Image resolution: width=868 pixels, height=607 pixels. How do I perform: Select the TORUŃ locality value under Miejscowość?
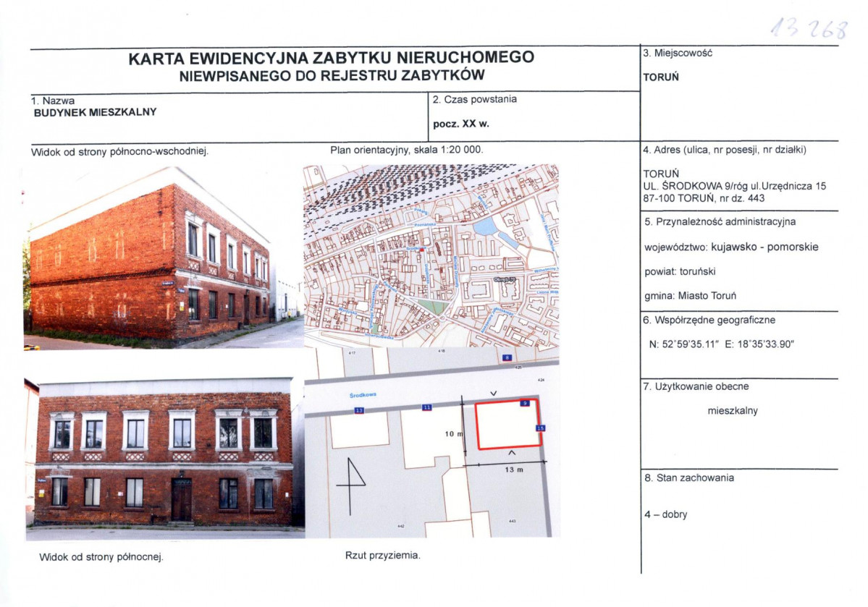coord(660,78)
